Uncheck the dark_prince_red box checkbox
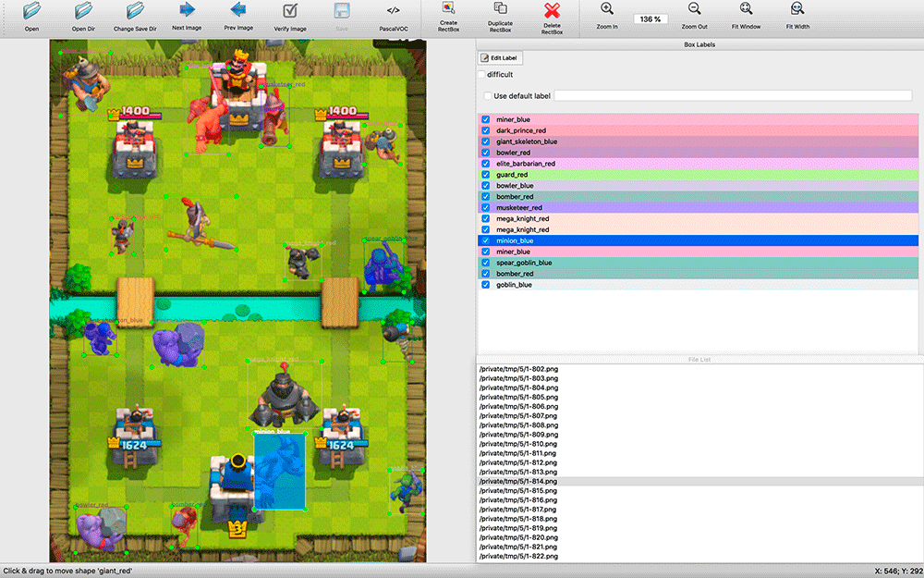This screenshot has height=578, width=924. 486,130
